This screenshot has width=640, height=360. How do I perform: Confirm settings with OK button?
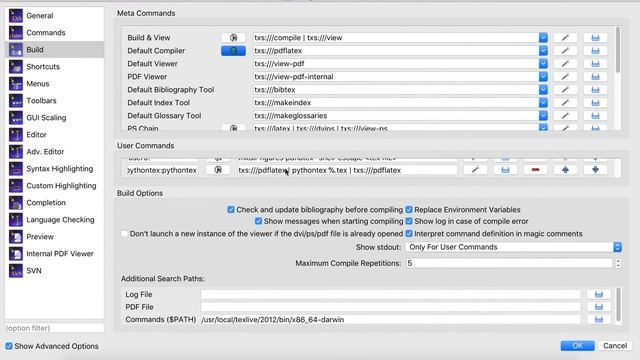pyautogui.click(x=577, y=346)
